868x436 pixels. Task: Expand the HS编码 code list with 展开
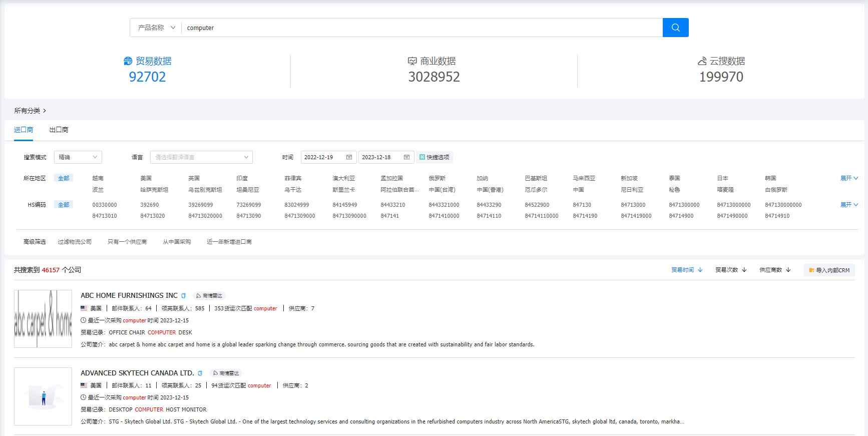click(x=849, y=205)
